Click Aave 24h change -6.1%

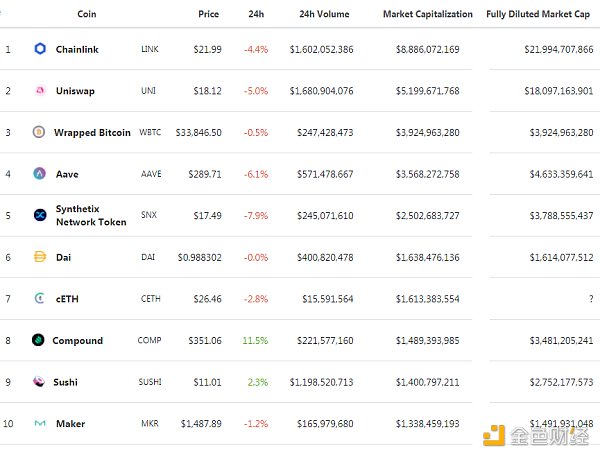point(256,174)
